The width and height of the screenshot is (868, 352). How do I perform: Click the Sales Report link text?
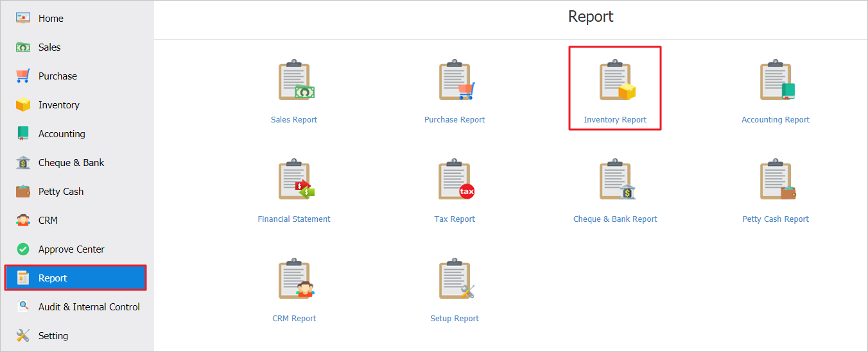(294, 120)
